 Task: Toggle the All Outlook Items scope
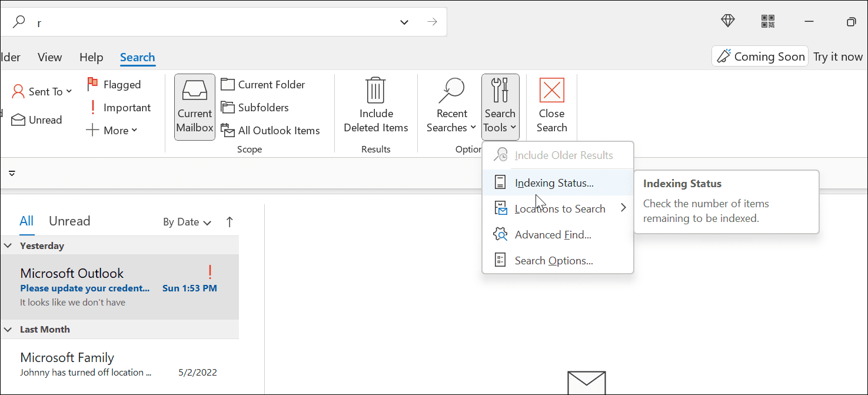pos(272,130)
